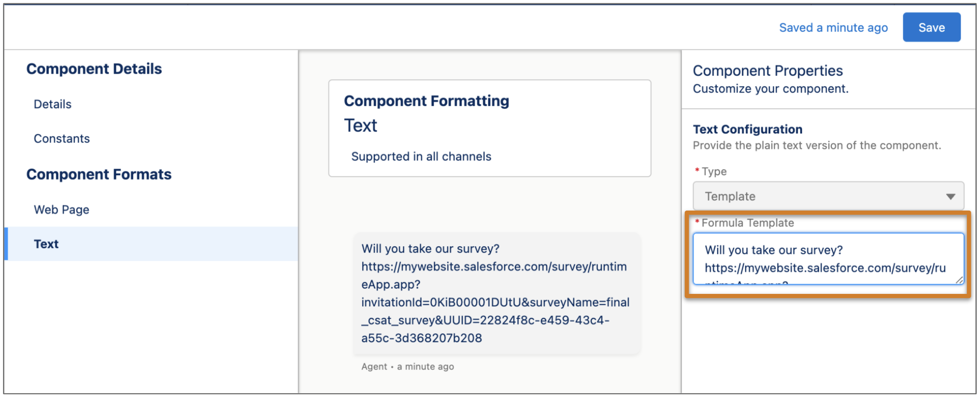Click the Component Formatting Text card
Image resolution: width=980 pixels, height=397 pixels.
point(489,128)
